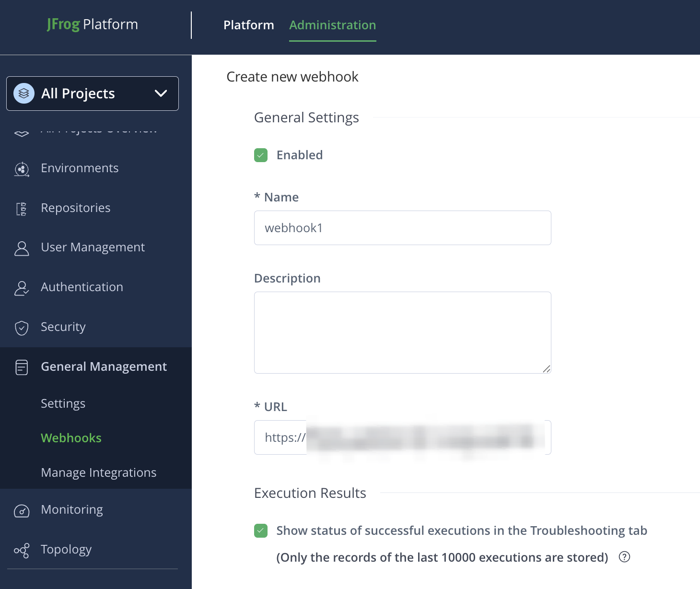Open the Administration tab
700x589 pixels.
332,25
